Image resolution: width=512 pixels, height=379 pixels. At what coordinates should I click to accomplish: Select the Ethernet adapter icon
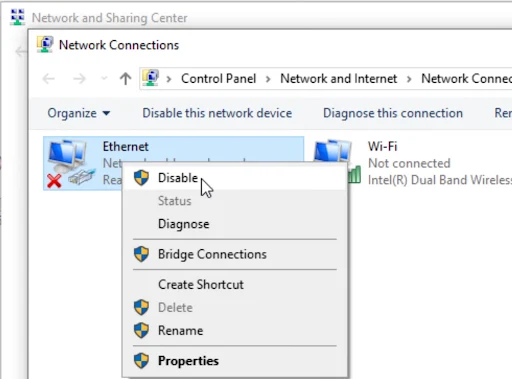coord(71,164)
